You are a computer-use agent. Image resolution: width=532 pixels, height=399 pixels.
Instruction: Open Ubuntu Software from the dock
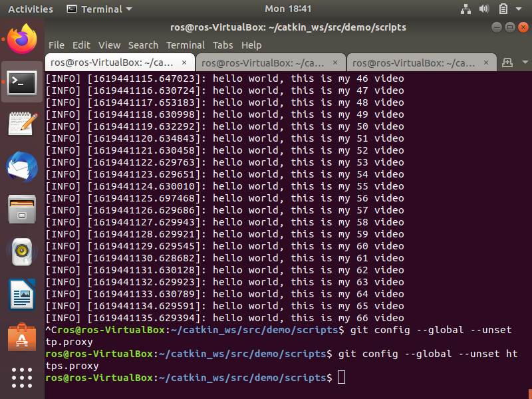22,337
